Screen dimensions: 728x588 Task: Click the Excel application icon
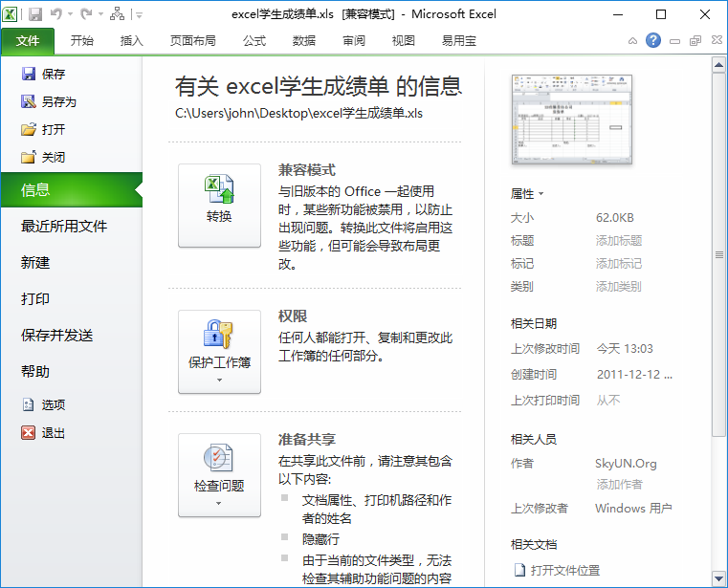click(x=10, y=14)
